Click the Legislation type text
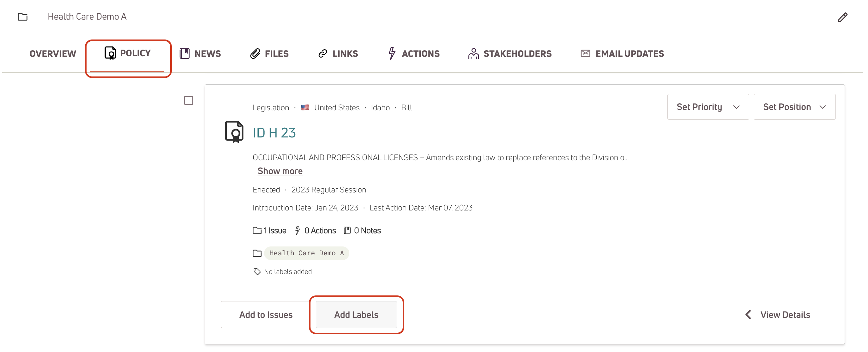 [271, 107]
